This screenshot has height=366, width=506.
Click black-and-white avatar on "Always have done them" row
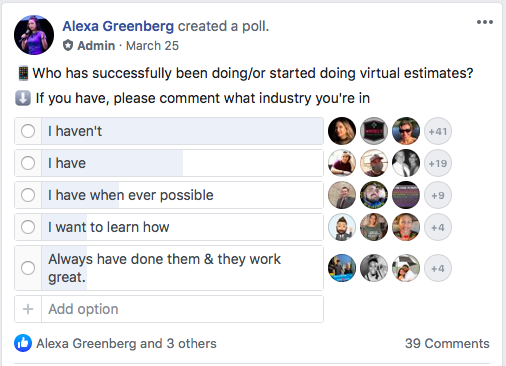[374, 268]
